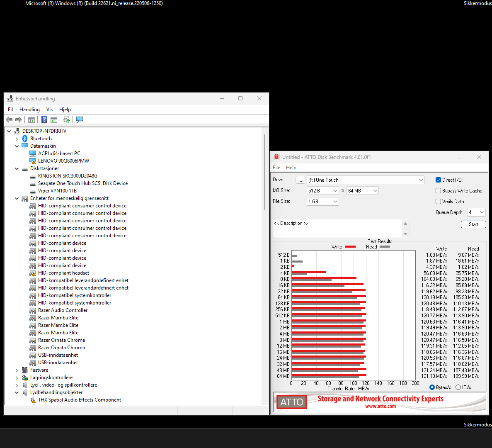Click HID-compliant headset warning icon
The width and height of the screenshot is (492, 448).
pos(33,273)
